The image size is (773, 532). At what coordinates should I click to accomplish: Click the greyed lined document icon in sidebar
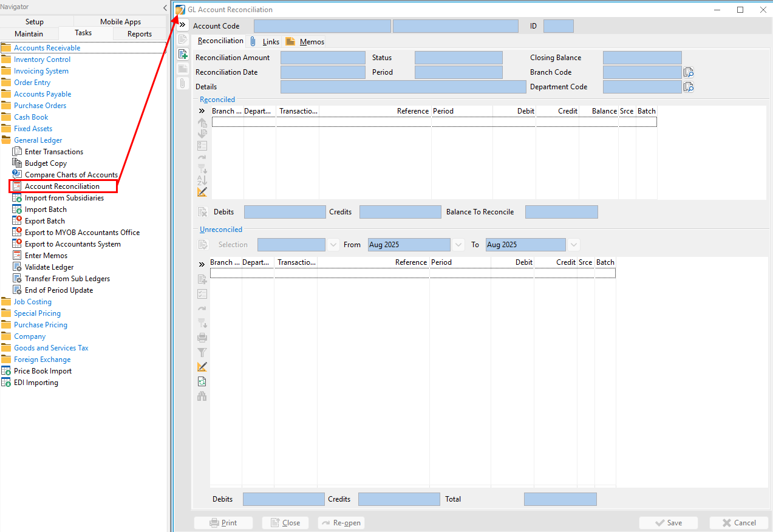tap(182, 69)
